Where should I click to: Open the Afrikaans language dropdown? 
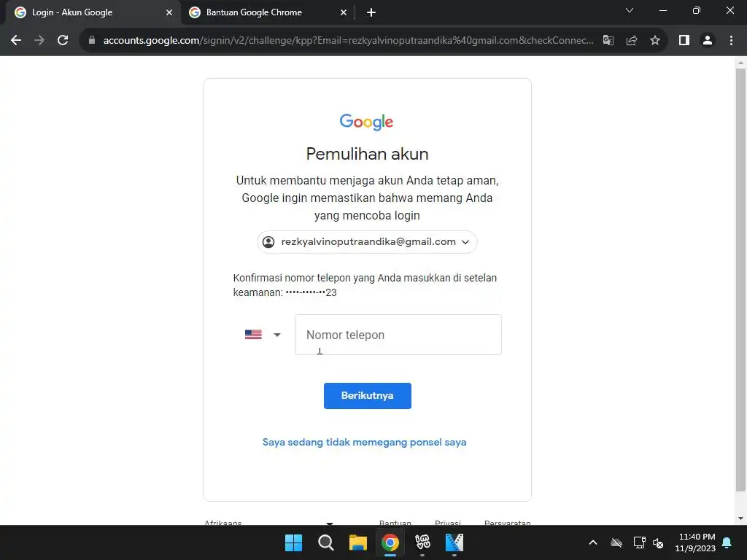[269, 522]
